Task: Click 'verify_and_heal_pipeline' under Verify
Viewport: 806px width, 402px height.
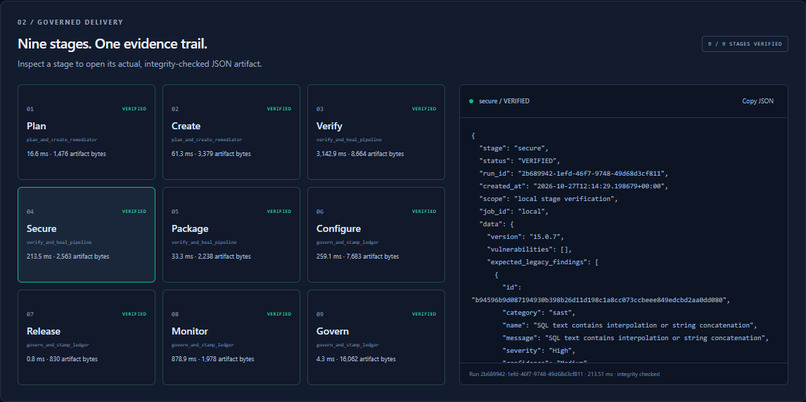Action: pyautogui.click(x=349, y=140)
